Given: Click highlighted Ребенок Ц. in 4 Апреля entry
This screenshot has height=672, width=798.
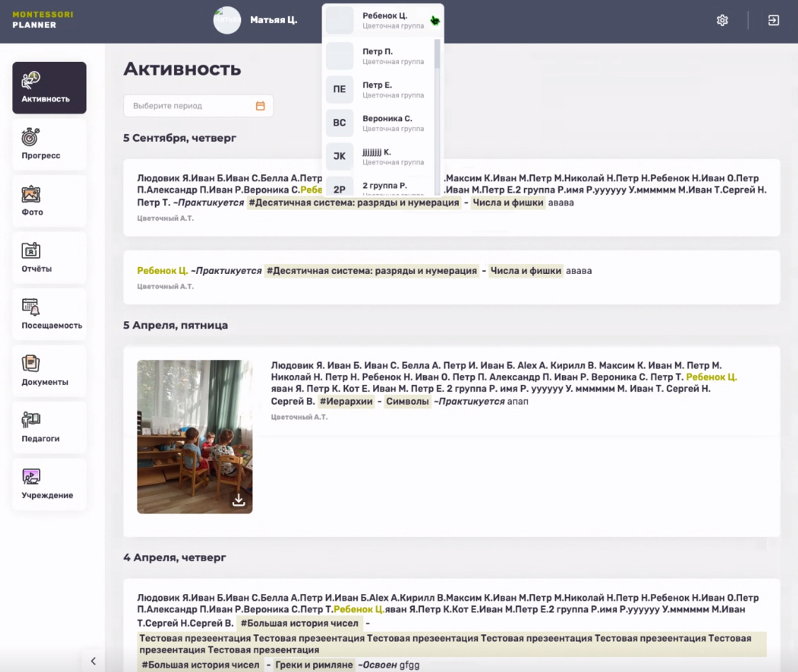Looking at the screenshot, I should click(359, 609).
